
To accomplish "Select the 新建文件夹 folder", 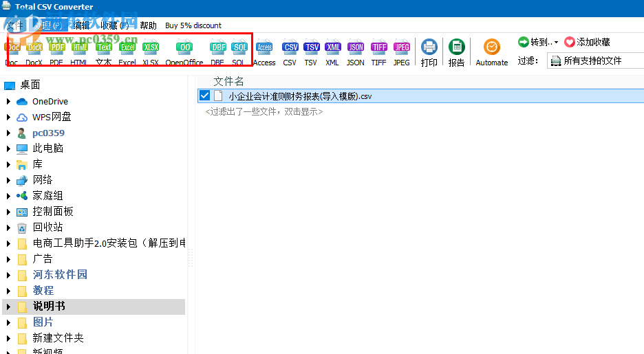I will [x=58, y=338].
